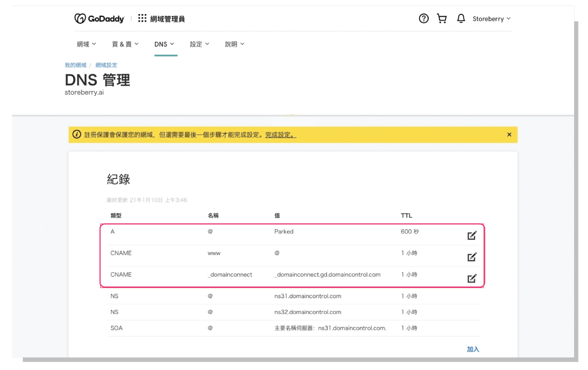588x370 pixels.
Task: Follow the 完成設定 link
Action: tap(281, 135)
